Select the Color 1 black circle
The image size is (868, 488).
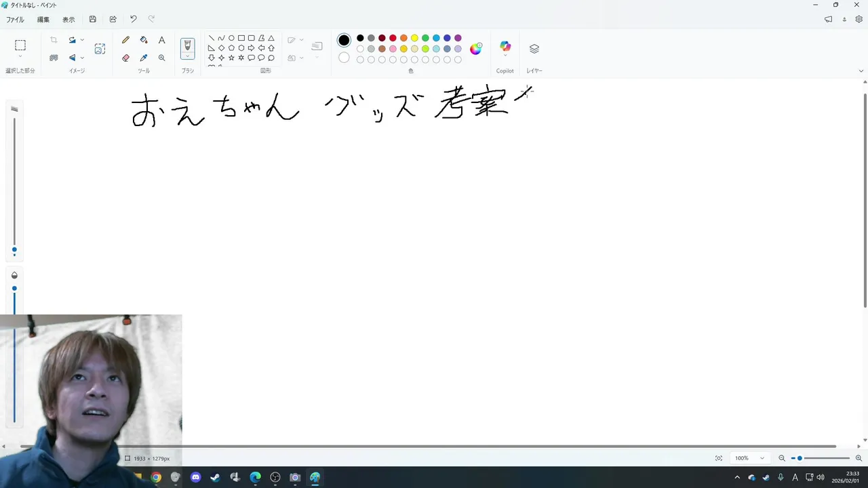click(x=344, y=40)
